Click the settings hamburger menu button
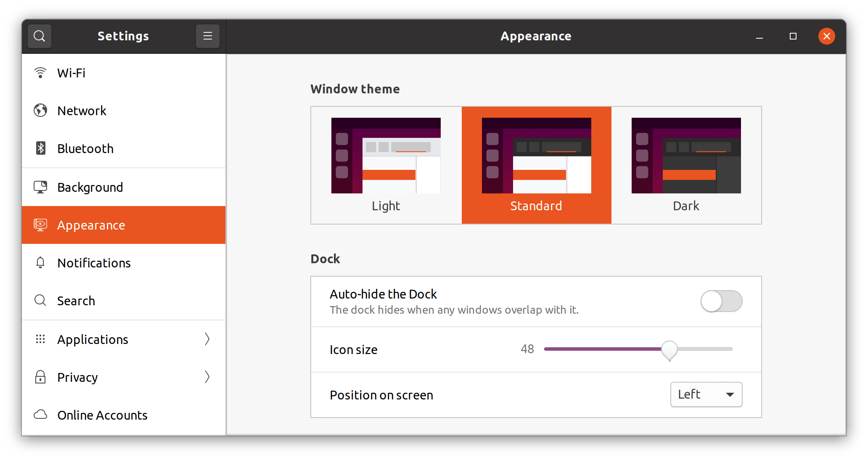The width and height of the screenshot is (868, 460). coord(208,36)
